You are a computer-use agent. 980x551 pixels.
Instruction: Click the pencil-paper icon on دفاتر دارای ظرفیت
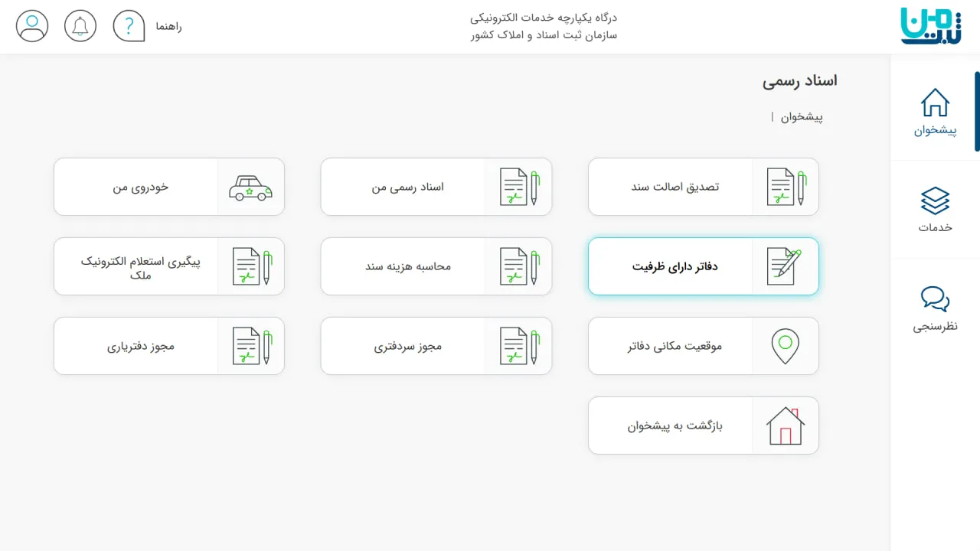coord(785,266)
